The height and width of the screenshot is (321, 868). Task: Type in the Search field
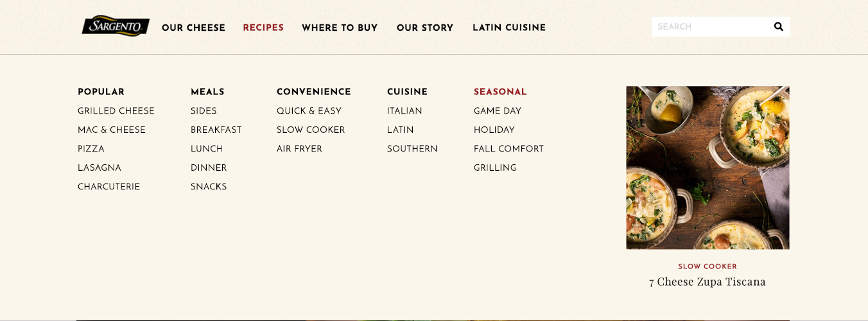click(709, 27)
